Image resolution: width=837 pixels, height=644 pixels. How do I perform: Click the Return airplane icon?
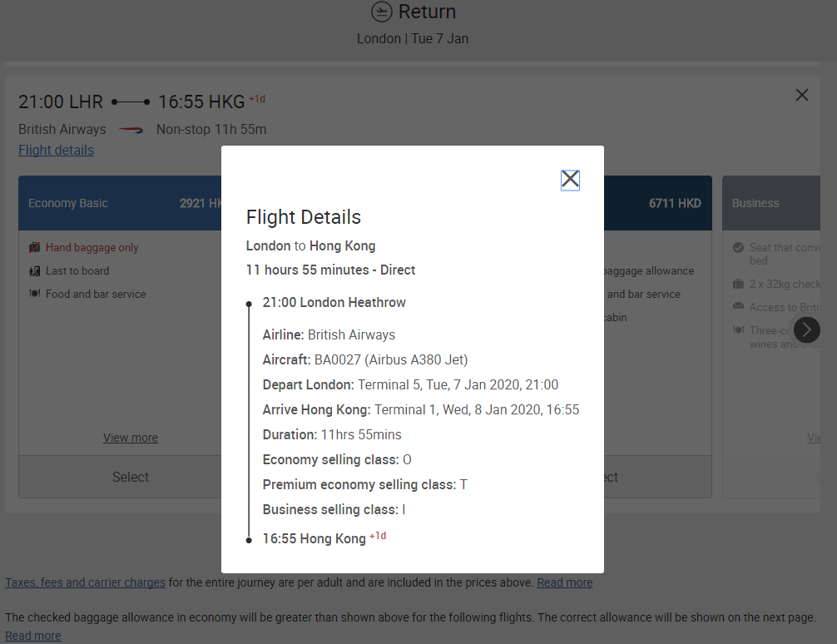point(382,12)
